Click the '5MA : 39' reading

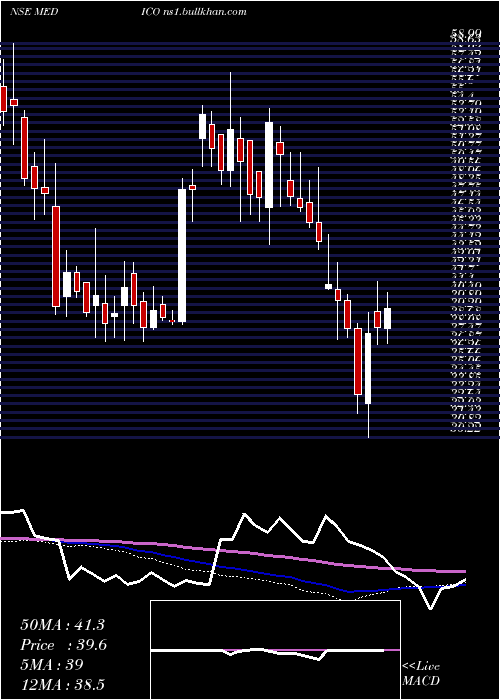(52, 664)
